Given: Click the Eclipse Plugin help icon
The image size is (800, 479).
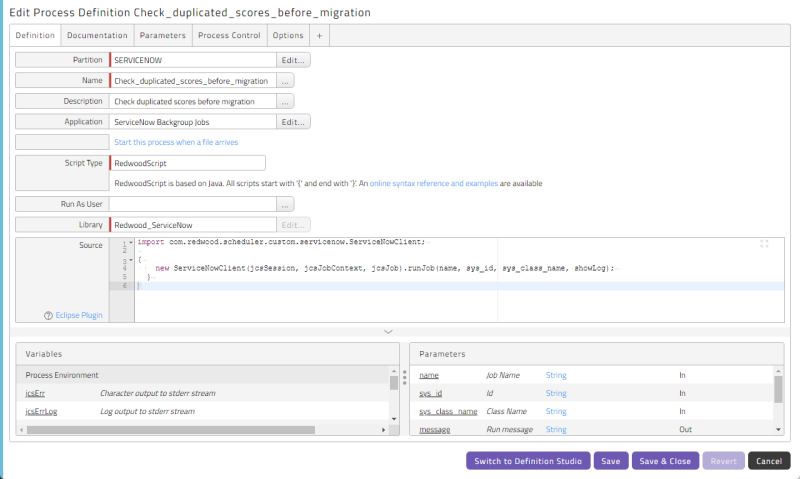Looking at the screenshot, I should coord(48,316).
